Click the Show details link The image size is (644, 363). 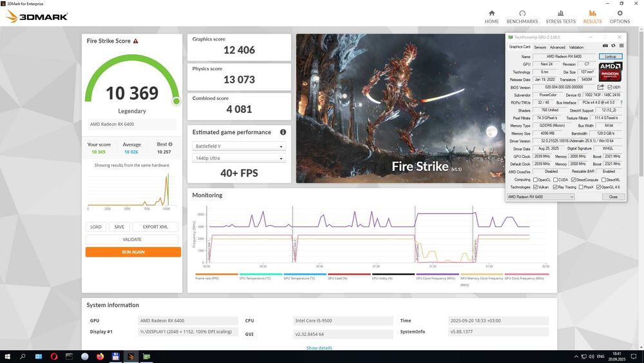tap(319, 348)
